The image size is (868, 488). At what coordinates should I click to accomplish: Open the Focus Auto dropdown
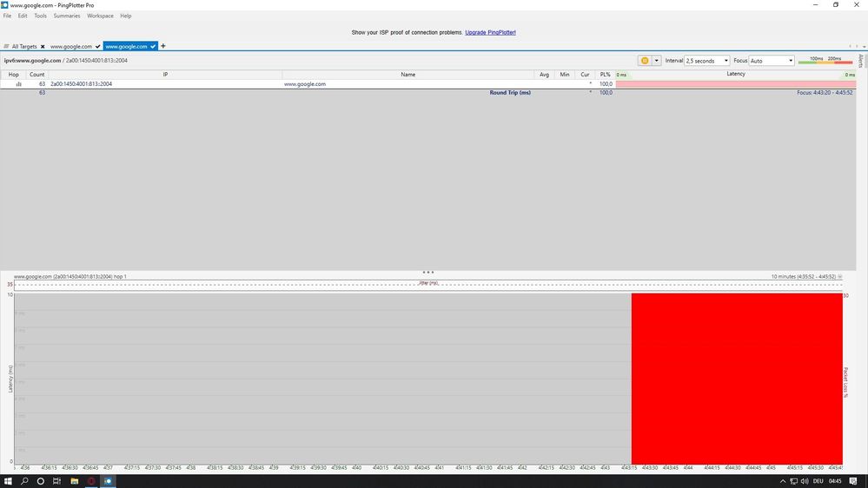[x=772, y=61]
